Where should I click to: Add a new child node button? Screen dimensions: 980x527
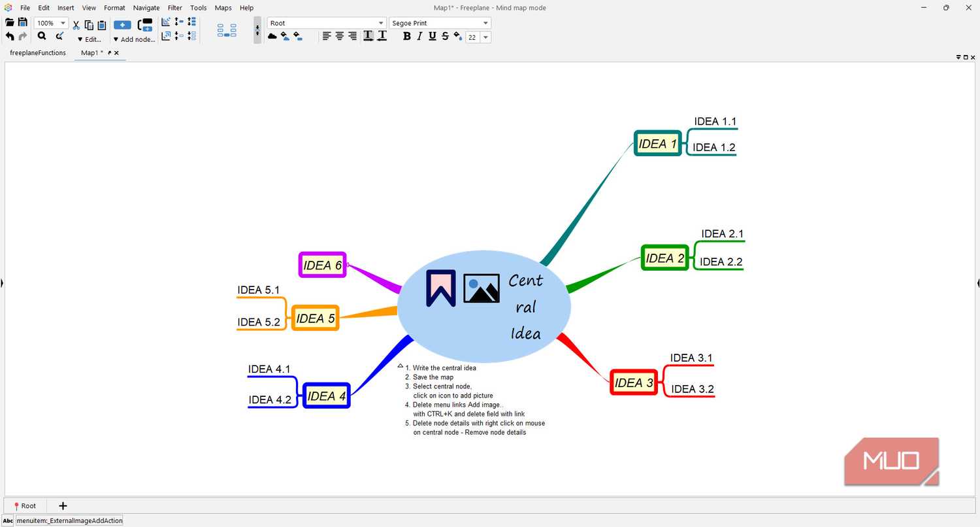122,25
